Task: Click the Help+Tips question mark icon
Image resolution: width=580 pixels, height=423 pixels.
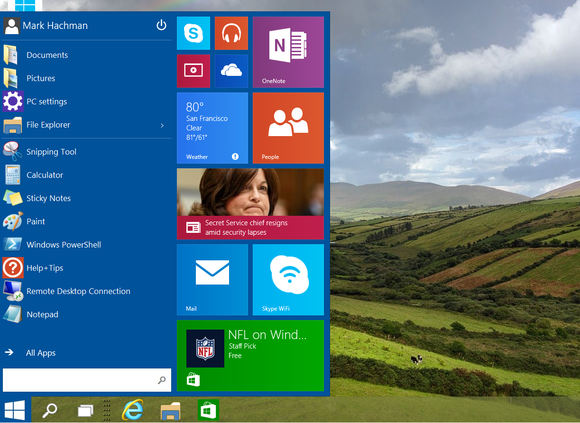Action: pyautogui.click(x=13, y=268)
